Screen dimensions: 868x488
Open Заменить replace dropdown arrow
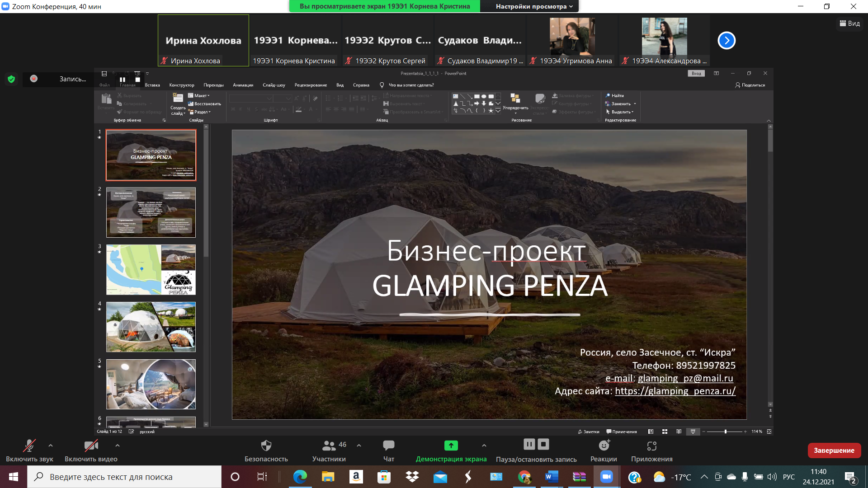click(635, 104)
